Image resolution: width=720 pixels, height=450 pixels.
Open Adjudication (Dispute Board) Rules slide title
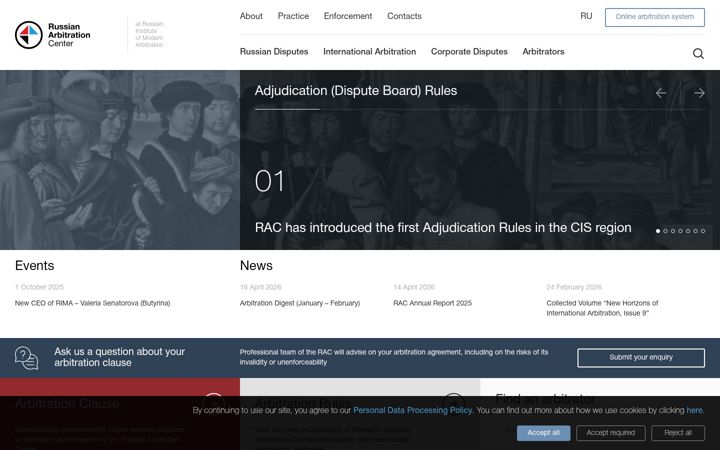coord(356,91)
